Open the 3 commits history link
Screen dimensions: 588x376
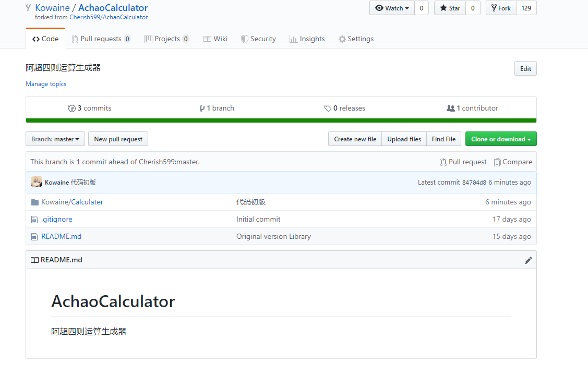[90, 108]
